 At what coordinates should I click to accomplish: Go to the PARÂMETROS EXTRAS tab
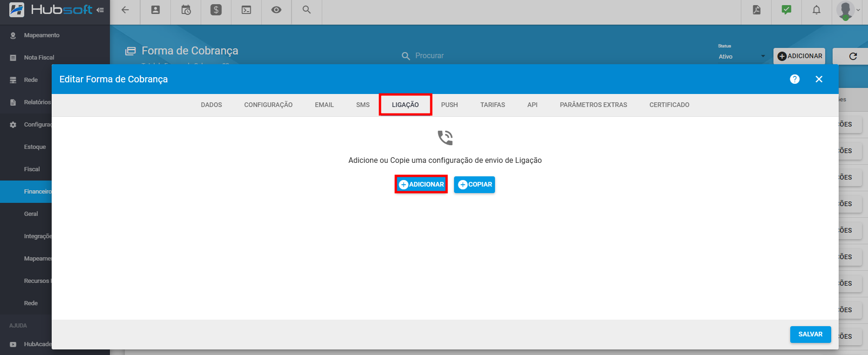(593, 105)
